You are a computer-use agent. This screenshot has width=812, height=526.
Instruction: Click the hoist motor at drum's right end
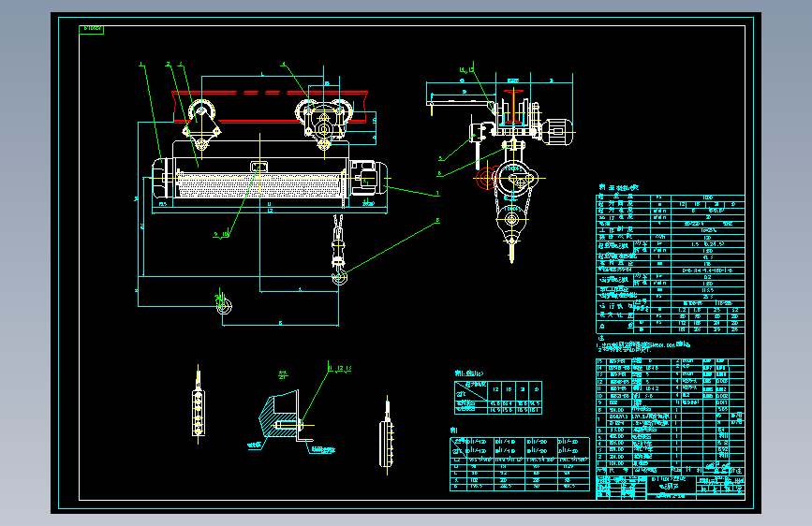[369, 178]
